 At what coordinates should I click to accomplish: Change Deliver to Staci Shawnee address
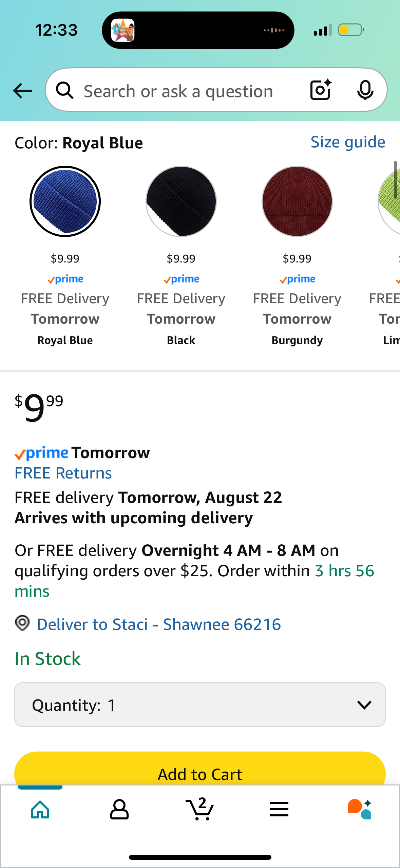click(159, 624)
